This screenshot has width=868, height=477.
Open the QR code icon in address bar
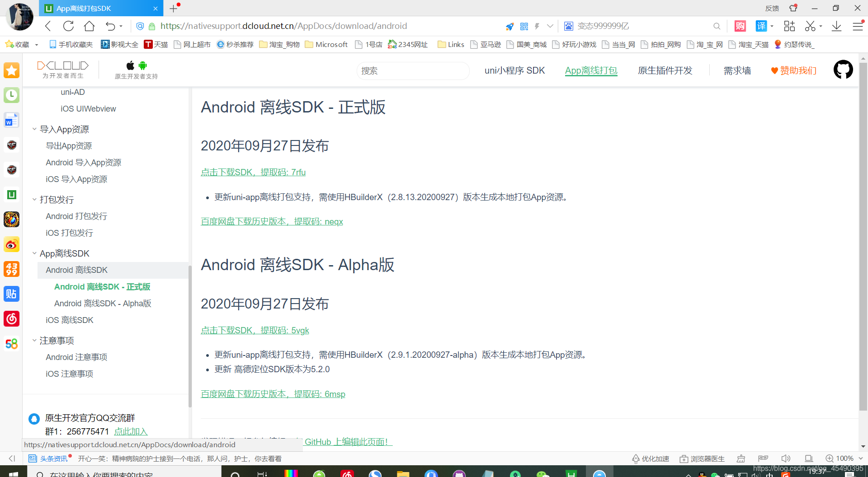click(x=524, y=26)
